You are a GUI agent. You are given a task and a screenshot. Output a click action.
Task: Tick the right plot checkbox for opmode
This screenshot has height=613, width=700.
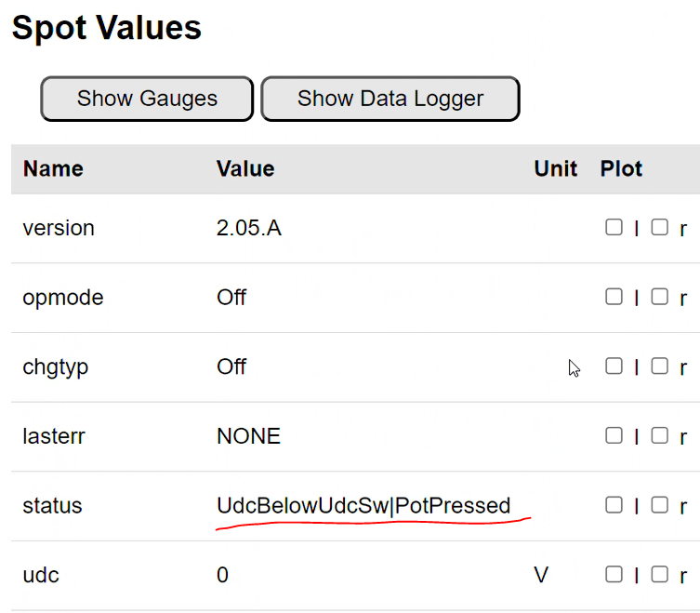point(659,297)
